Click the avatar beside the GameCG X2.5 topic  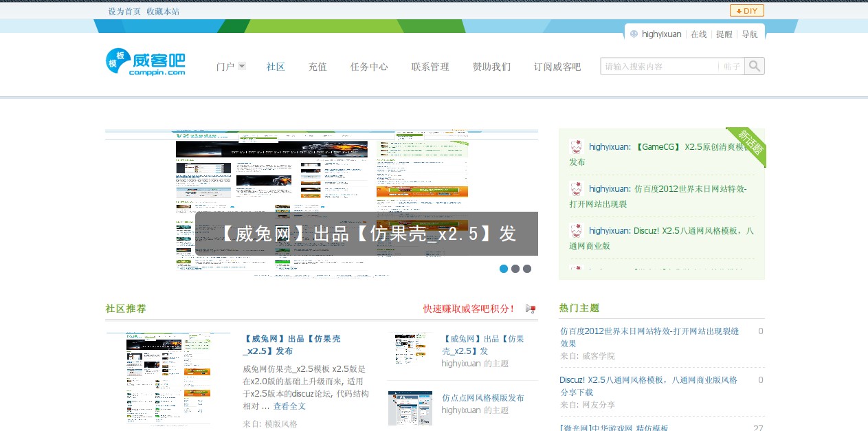coord(577,147)
